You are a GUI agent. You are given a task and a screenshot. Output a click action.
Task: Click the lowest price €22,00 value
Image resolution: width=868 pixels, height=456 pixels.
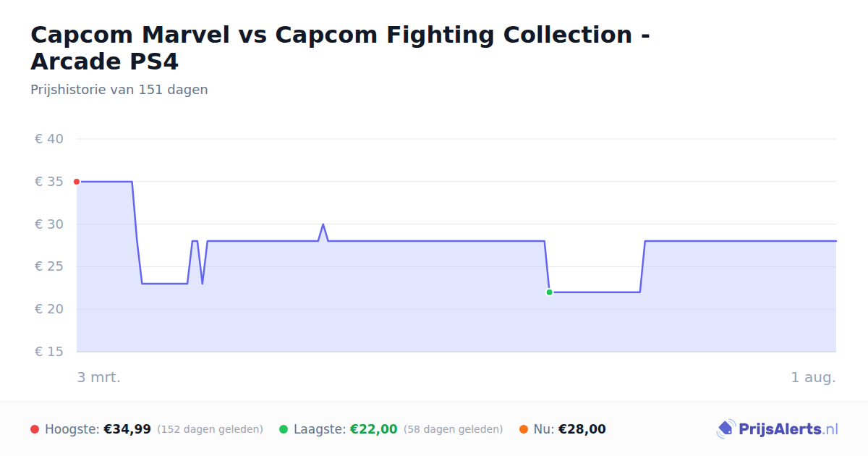pyautogui.click(x=374, y=429)
